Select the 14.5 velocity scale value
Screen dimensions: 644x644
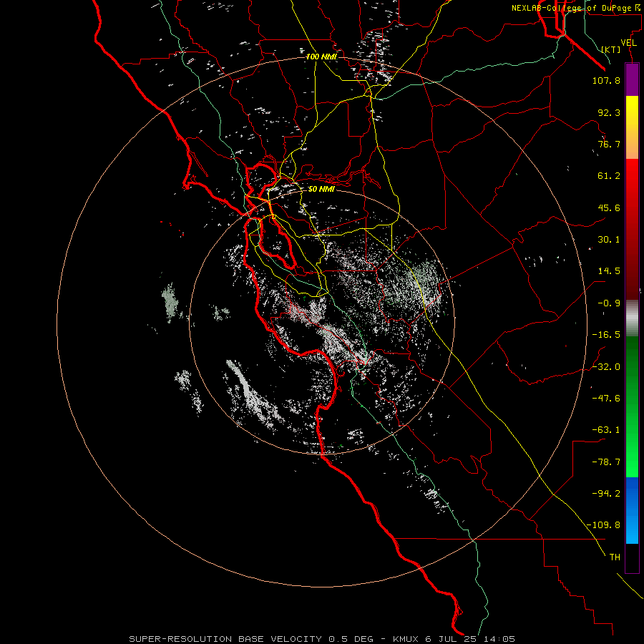[x=609, y=271]
